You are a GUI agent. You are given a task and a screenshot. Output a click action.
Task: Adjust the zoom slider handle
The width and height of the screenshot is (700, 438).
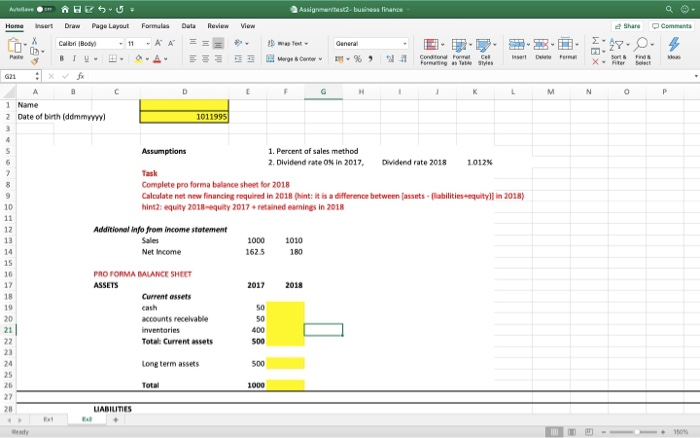click(637, 432)
